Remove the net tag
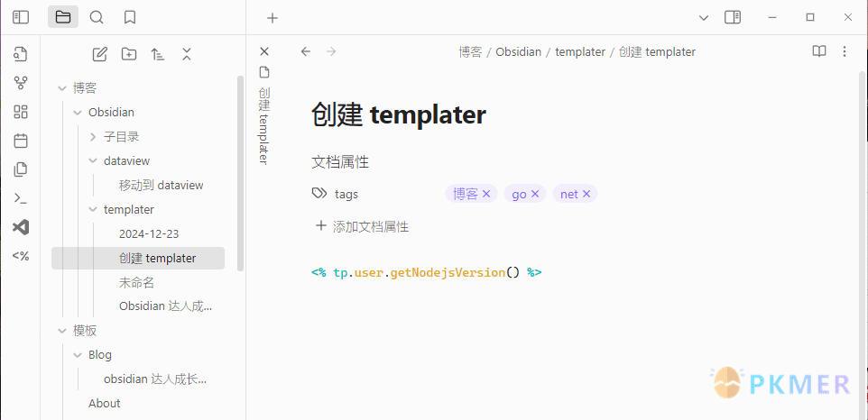The image size is (868, 420). click(x=586, y=194)
